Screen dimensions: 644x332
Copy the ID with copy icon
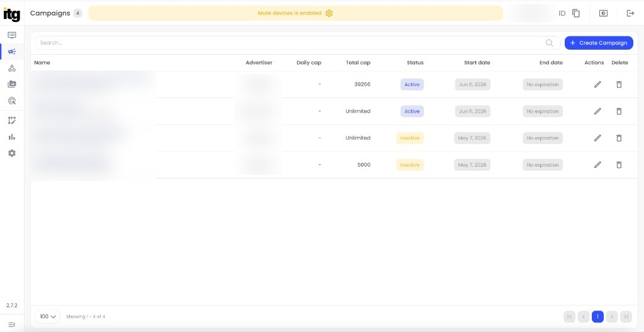tap(576, 13)
